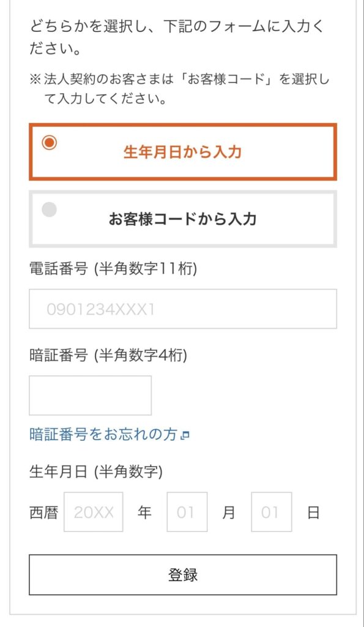Click the filled orange radio indicator
Viewport: 364px width, 627px height.
[51, 141]
